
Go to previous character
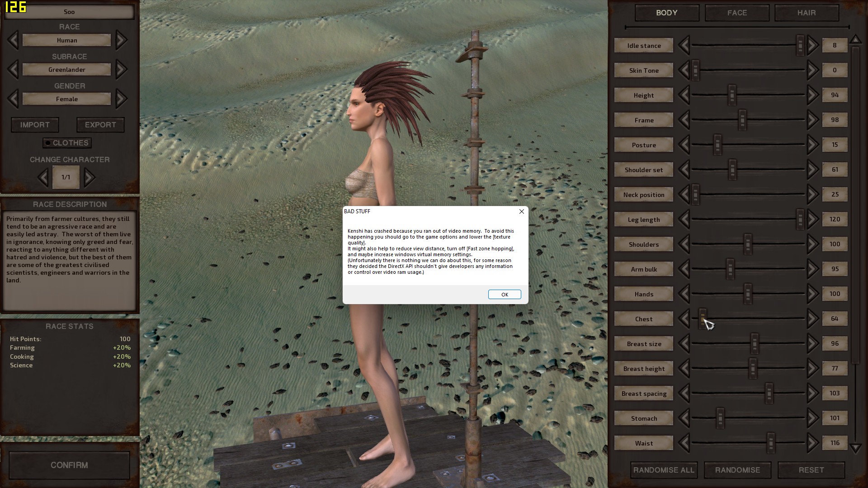pos(43,177)
